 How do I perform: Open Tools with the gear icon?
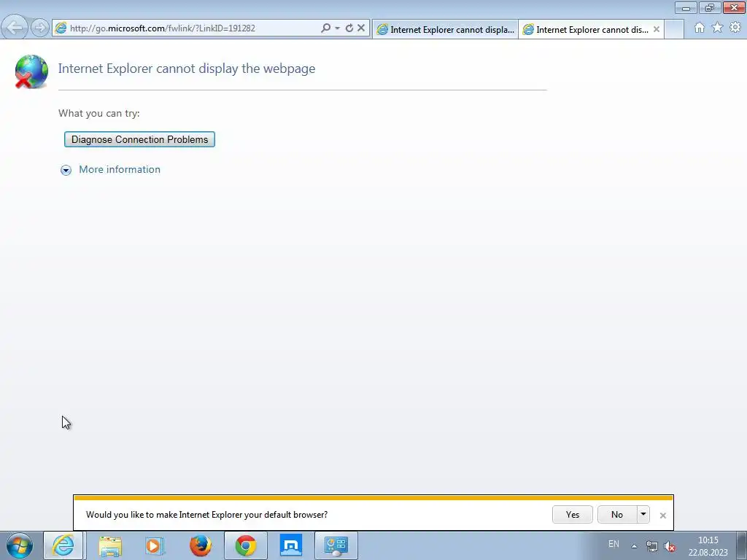pyautogui.click(x=735, y=28)
